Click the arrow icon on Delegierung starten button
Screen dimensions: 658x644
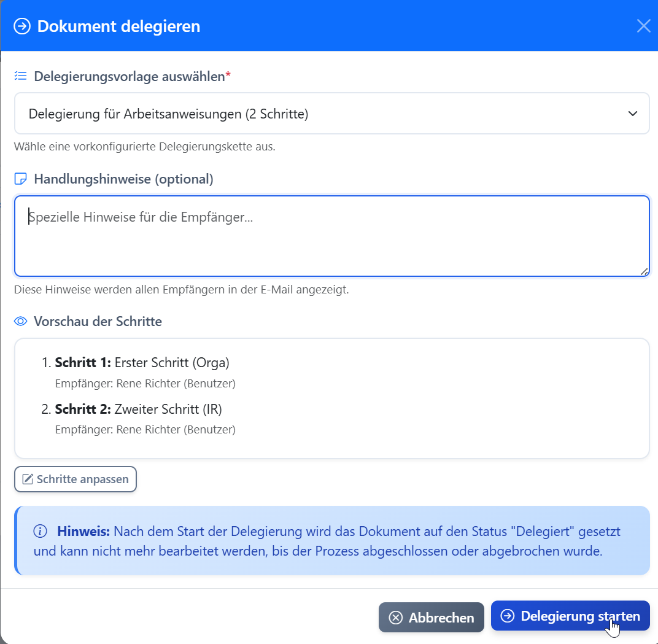pos(508,617)
